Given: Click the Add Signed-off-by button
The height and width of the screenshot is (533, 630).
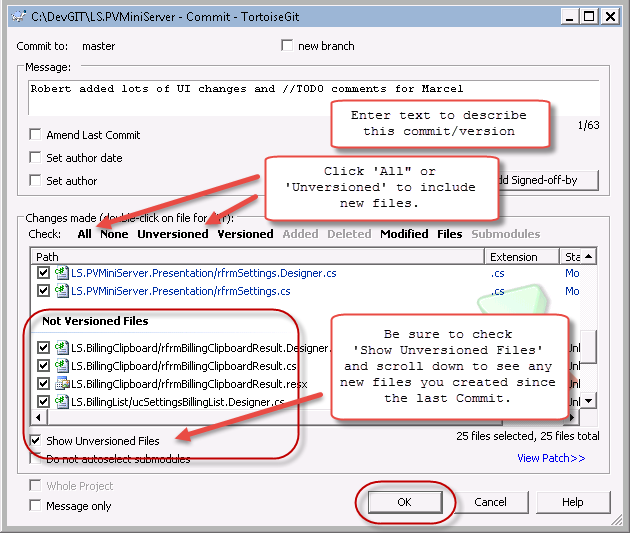Looking at the screenshot, I should [548, 180].
